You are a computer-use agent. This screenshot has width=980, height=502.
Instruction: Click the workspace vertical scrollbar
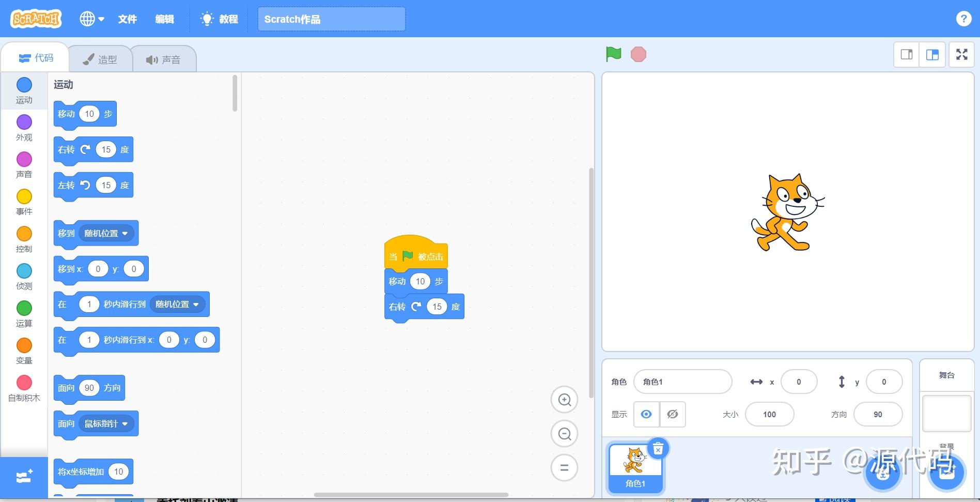[x=591, y=283]
